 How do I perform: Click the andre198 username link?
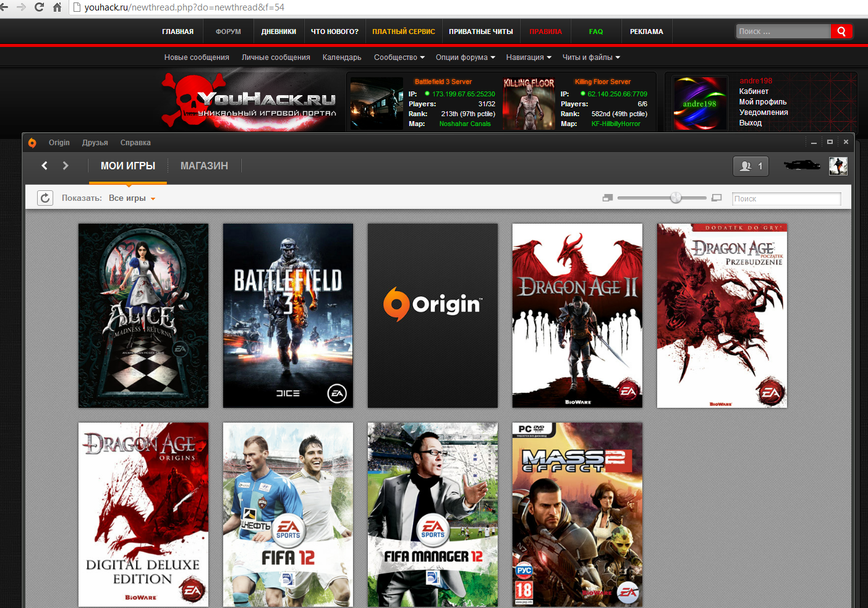coord(755,81)
